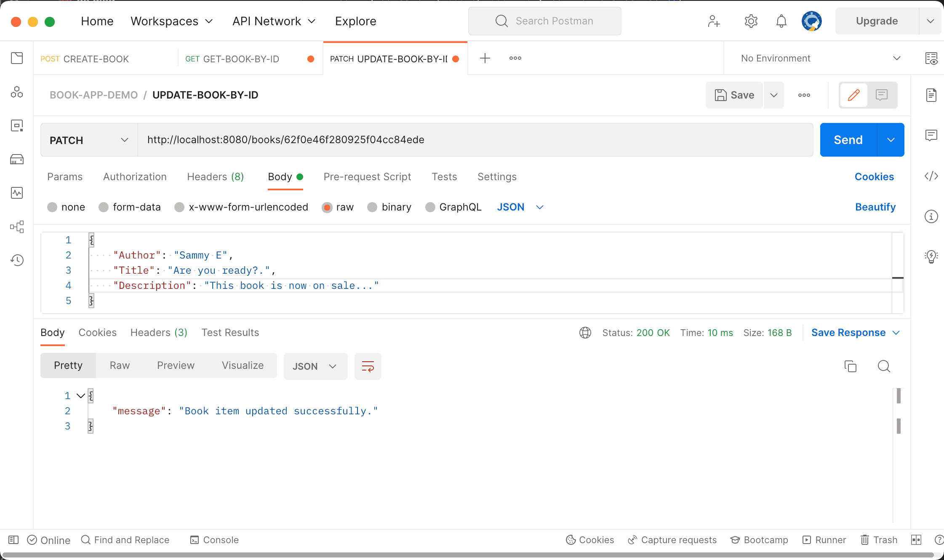944x560 pixels.
Task: Switch to the GET-BOOK-BY-ID tab
Action: 240,59
